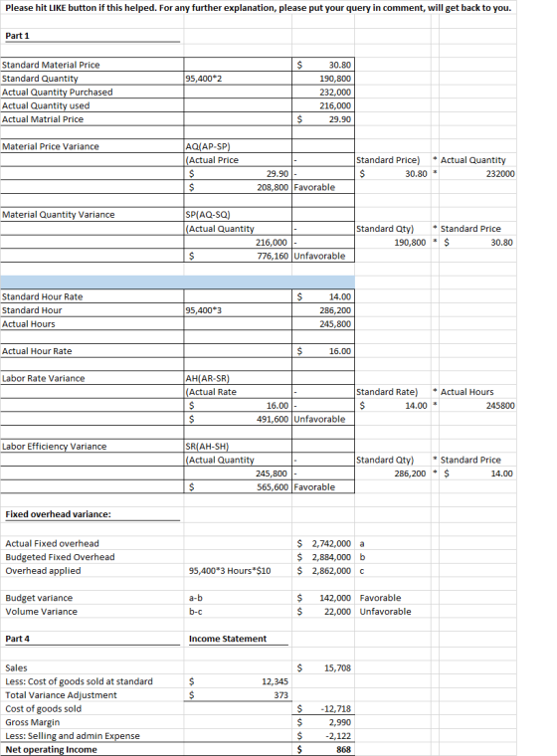The width and height of the screenshot is (557, 756).
Task: Select the 95,400*3 standard hour cell
Action: coord(238,310)
